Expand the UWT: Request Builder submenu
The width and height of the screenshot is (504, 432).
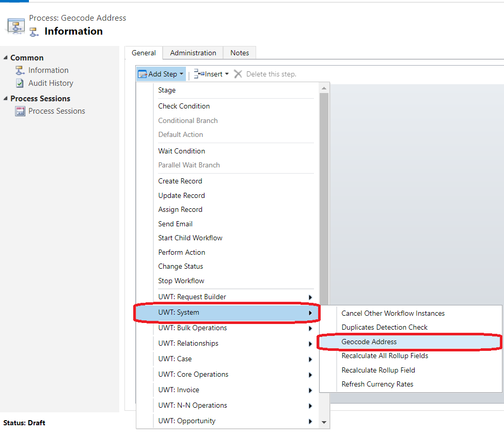pos(310,297)
